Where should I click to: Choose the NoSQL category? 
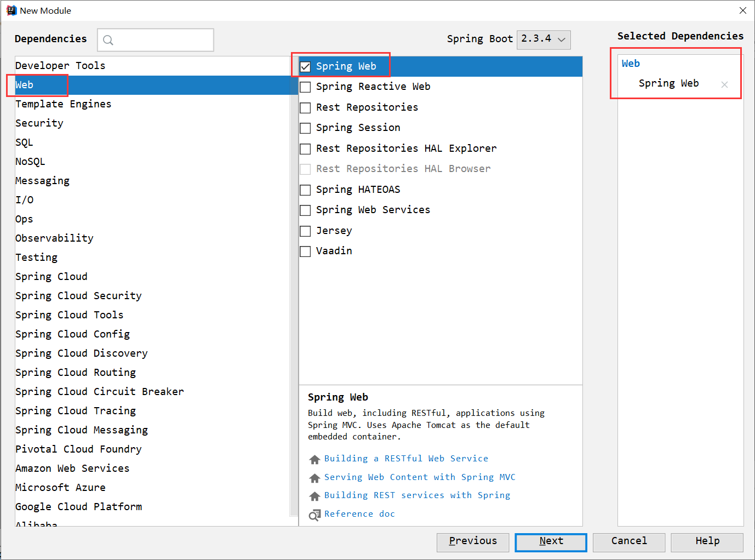pyautogui.click(x=152, y=162)
